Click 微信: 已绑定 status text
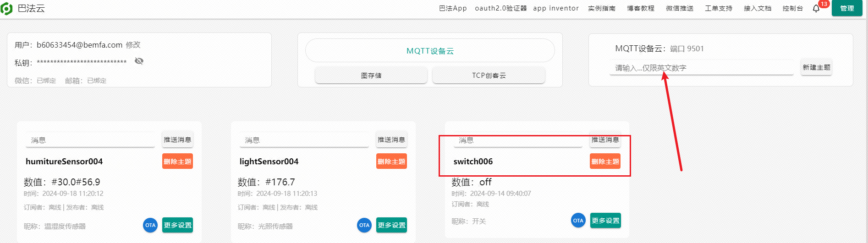The width and height of the screenshot is (868, 243). click(35, 81)
